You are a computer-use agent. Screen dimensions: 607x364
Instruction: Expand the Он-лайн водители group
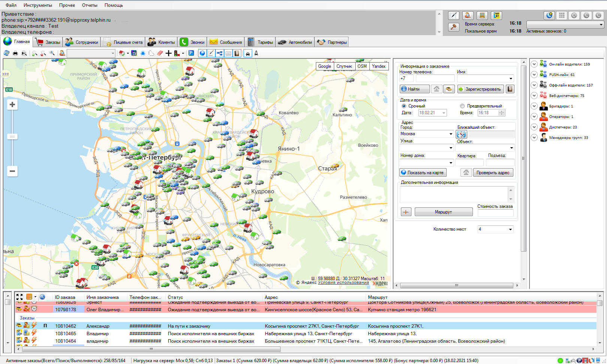click(x=534, y=64)
